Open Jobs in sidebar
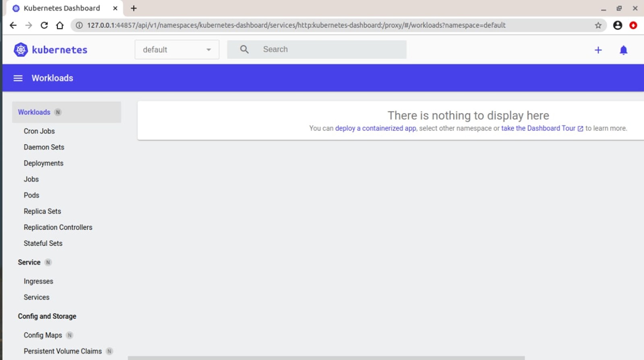The image size is (644, 360). [31, 179]
